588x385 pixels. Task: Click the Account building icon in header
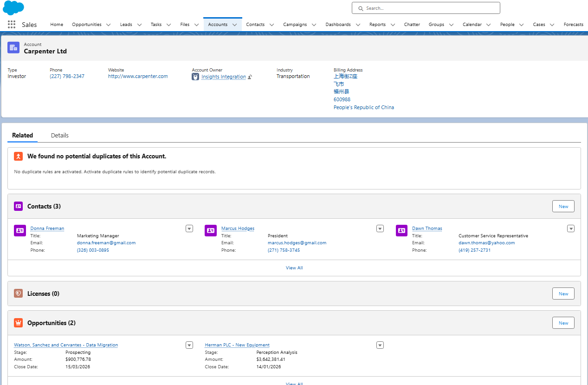pos(13,47)
